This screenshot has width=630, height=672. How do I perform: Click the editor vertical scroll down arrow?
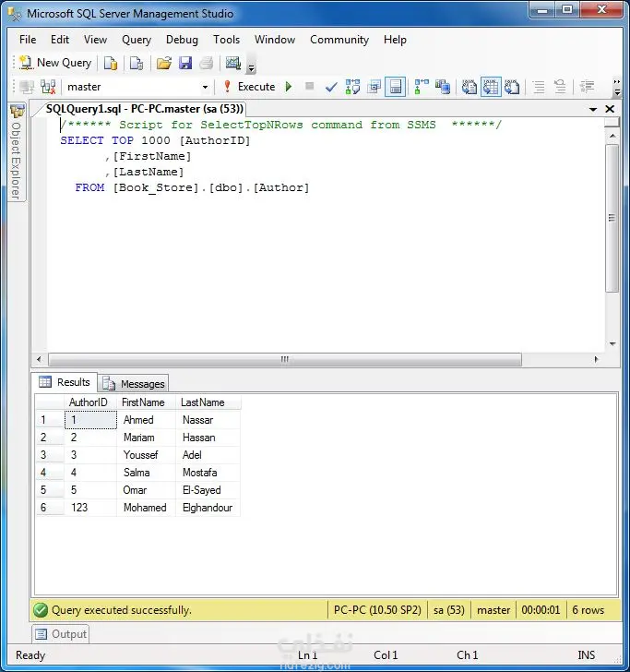coord(612,343)
